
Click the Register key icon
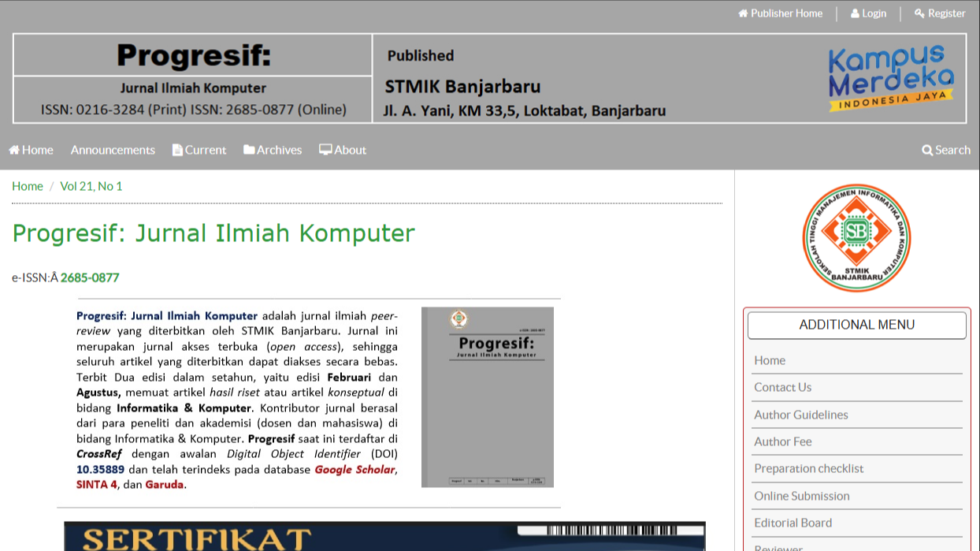(x=919, y=13)
